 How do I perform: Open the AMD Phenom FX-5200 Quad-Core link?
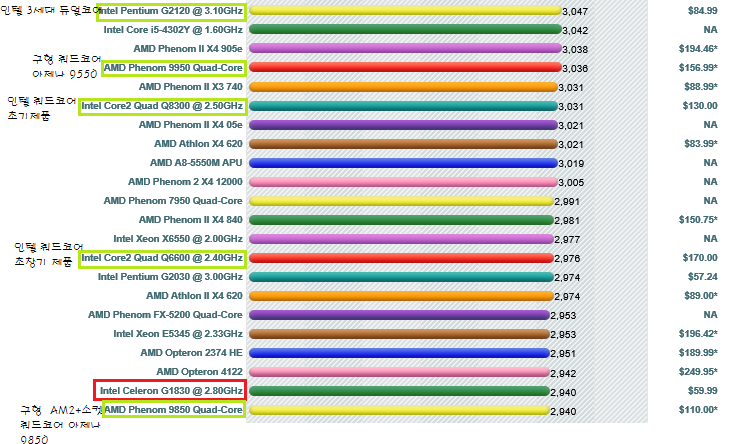click(x=165, y=315)
